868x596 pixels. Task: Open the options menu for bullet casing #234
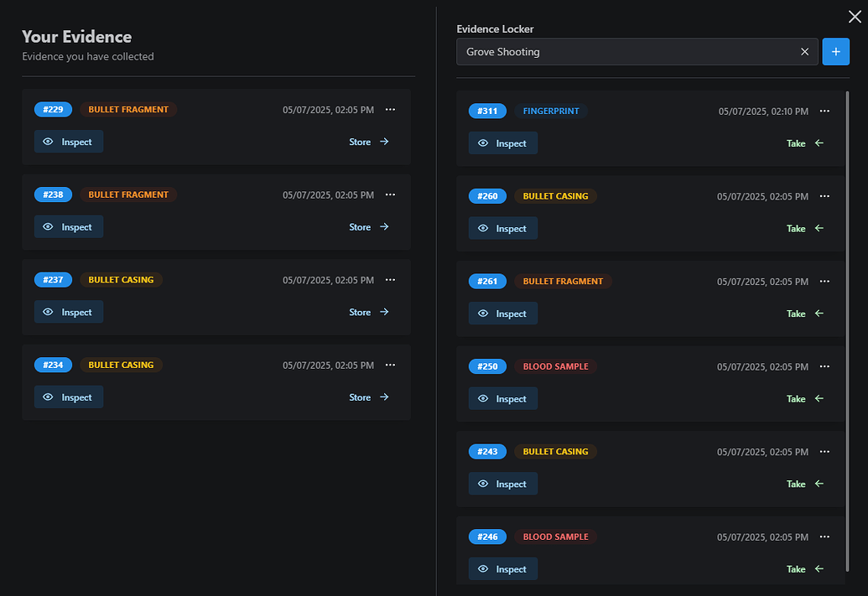[390, 365]
